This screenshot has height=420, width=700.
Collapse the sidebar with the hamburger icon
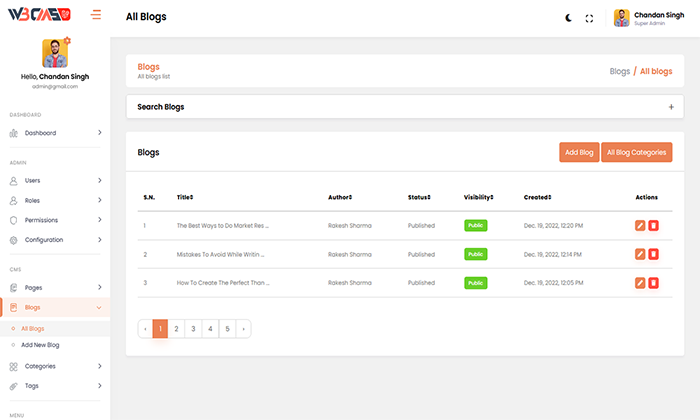(x=96, y=15)
